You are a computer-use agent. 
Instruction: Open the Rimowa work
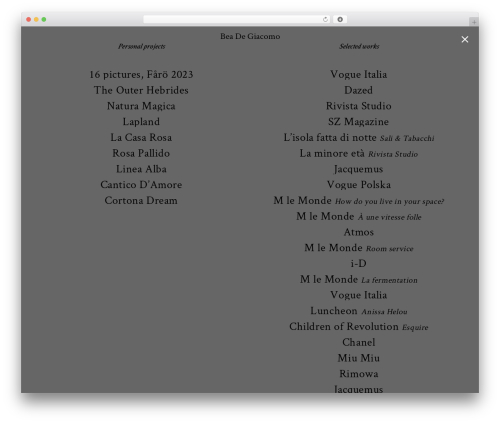click(x=359, y=374)
